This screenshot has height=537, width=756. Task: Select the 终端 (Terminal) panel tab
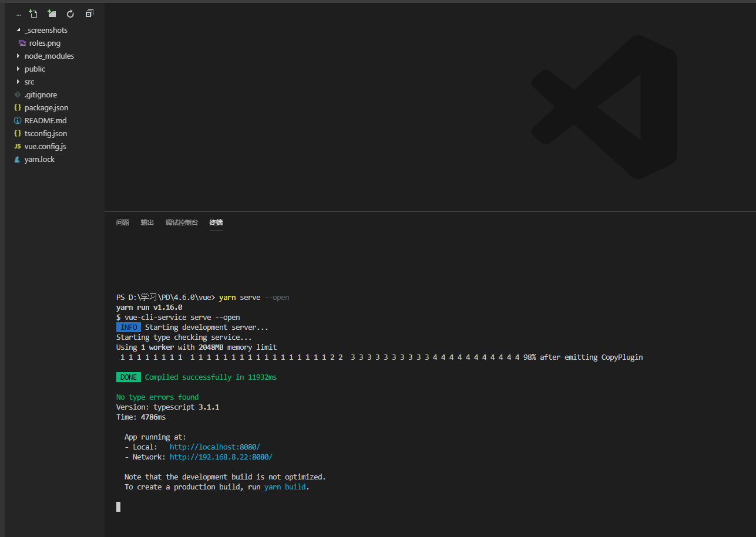[216, 222]
